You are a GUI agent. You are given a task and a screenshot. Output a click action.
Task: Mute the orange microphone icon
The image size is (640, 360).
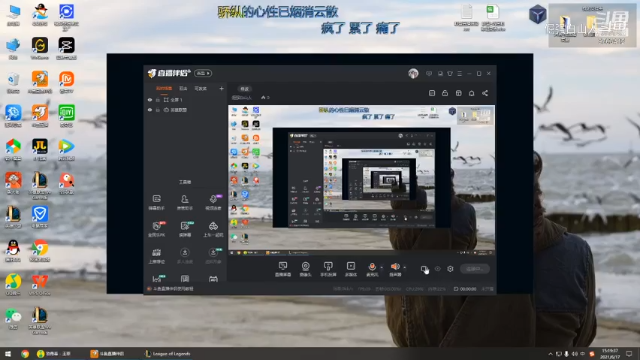click(372, 267)
